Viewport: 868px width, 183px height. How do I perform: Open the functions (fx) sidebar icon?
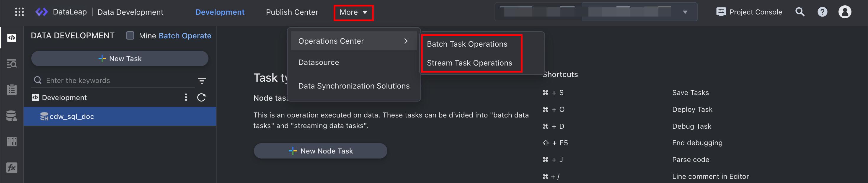point(12,167)
